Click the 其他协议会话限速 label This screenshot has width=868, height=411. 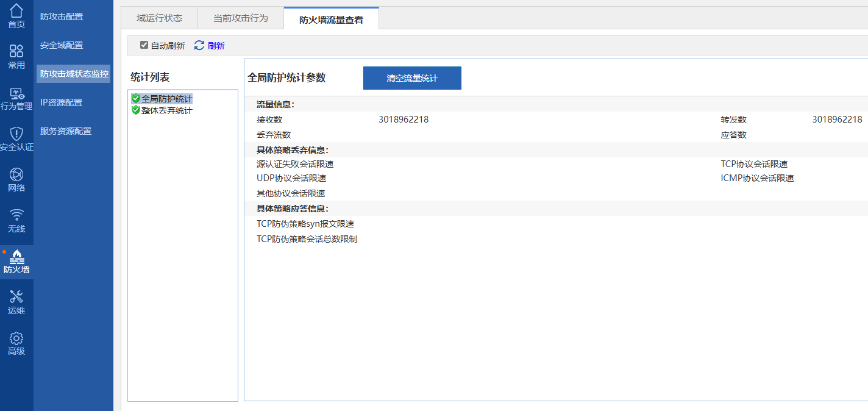pos(291,193)
